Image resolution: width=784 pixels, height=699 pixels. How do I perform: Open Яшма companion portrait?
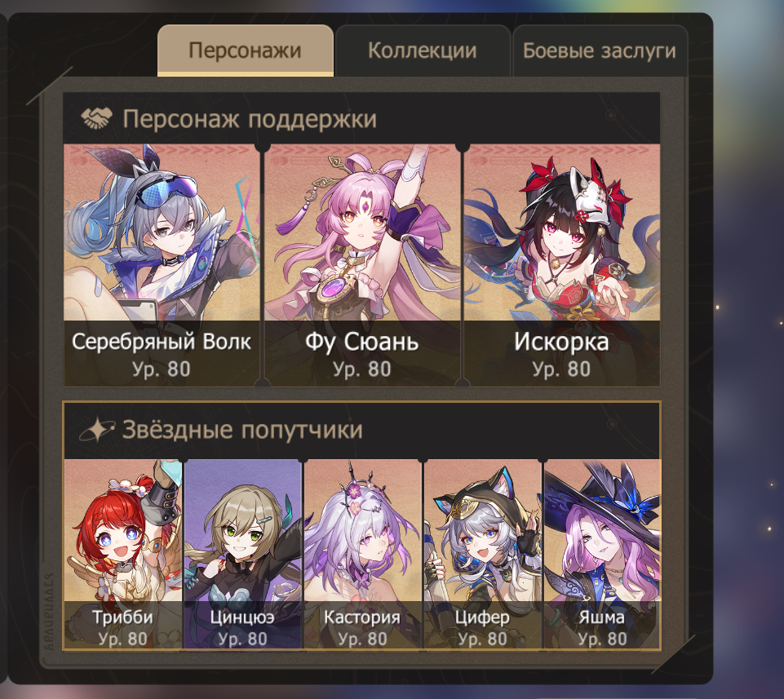pyautogui.click(x=603, y=554)
